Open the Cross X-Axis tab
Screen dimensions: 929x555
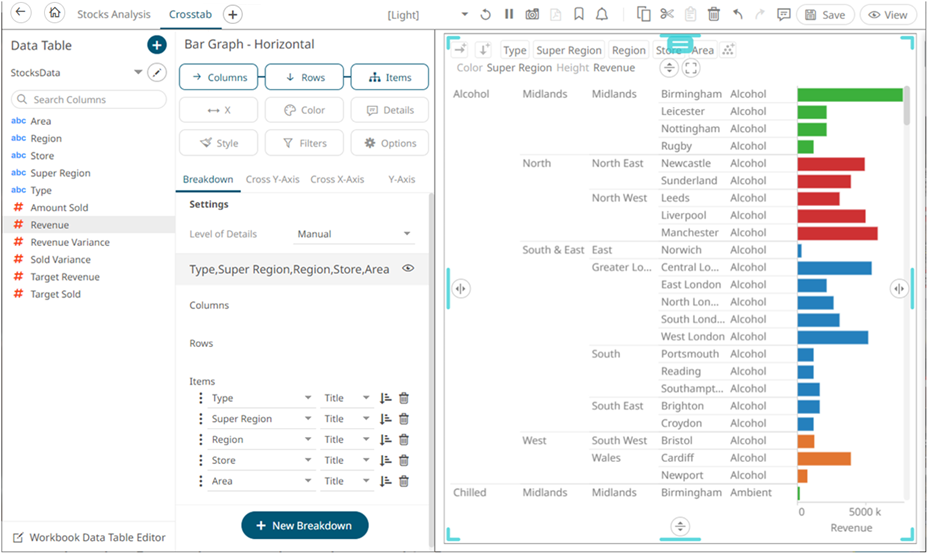tap(337, 179)
